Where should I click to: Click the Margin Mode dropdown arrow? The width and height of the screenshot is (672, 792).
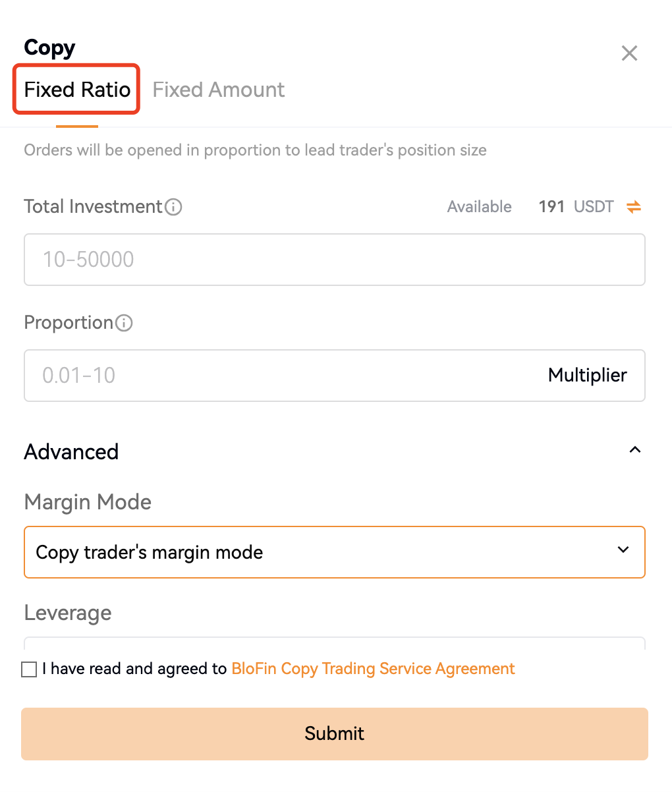tap(623, 550)
